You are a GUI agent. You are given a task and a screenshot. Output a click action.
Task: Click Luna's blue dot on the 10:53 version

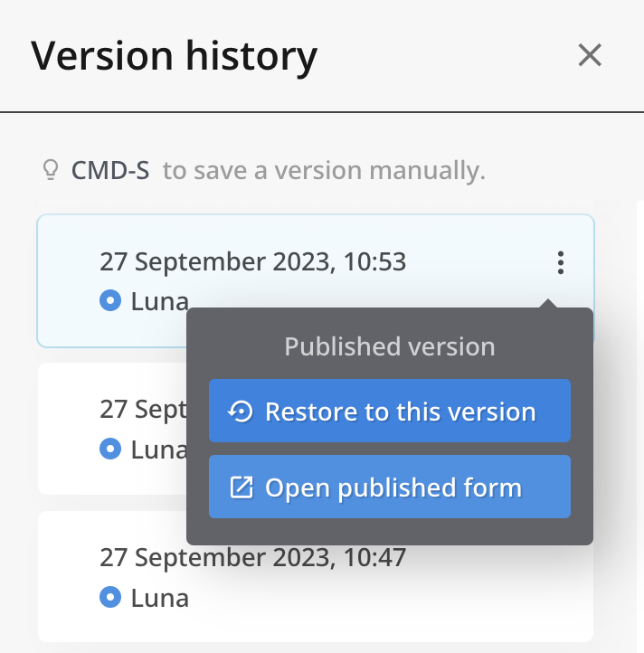click(110, 300)
